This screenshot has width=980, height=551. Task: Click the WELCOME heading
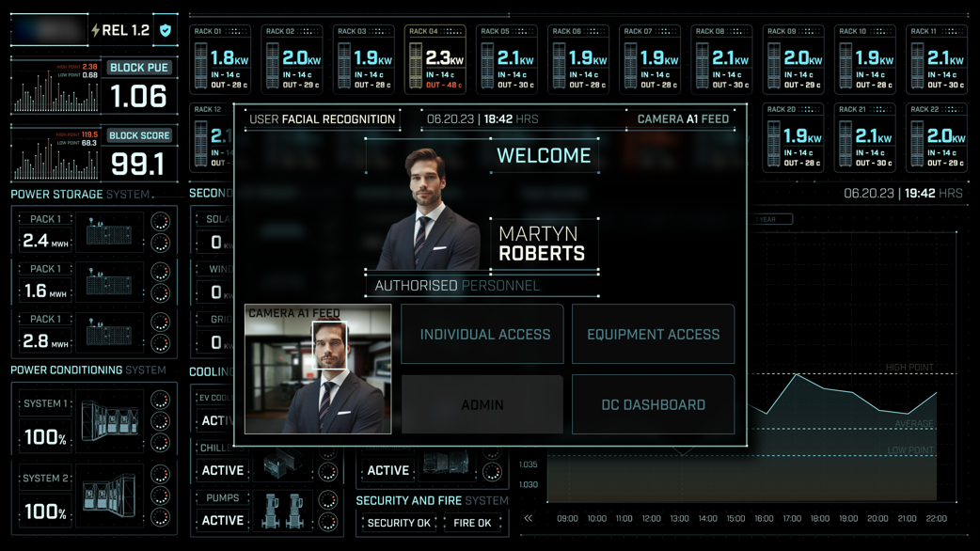click(543, 155)
